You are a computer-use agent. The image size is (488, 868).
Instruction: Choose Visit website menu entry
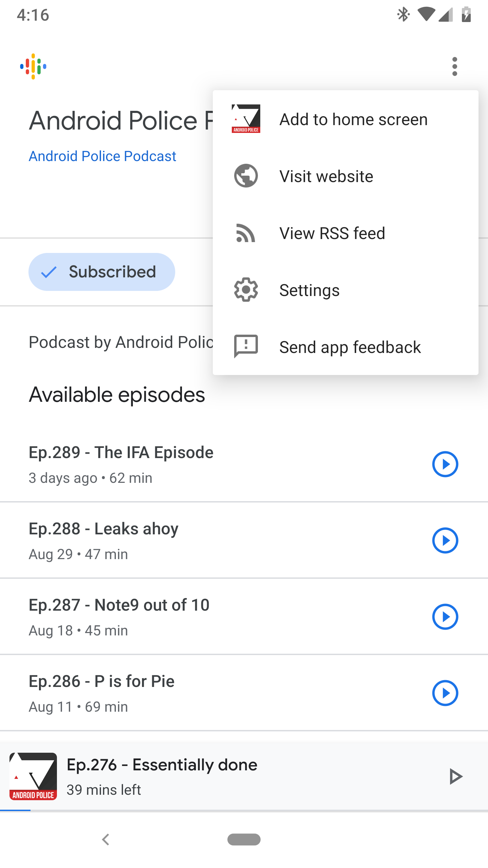346,176
